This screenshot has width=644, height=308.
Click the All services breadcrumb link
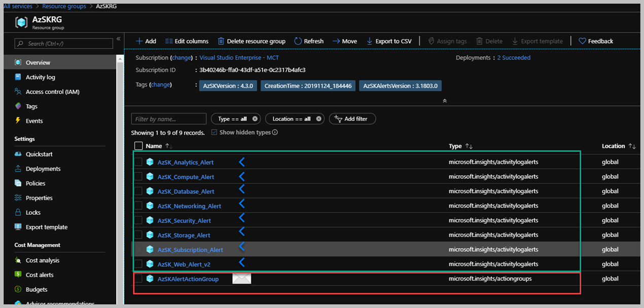click(18, 6)
